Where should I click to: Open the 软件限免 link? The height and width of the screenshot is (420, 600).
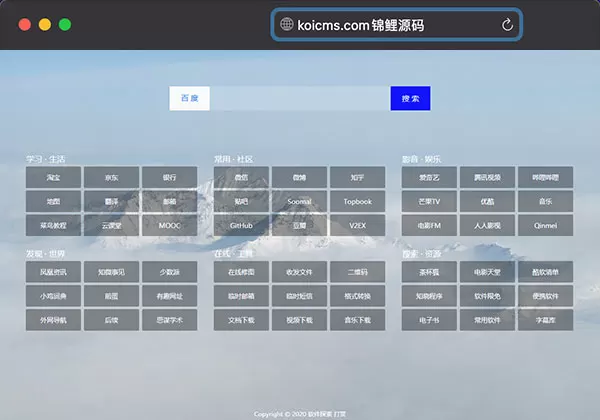(x=488, y=296)
